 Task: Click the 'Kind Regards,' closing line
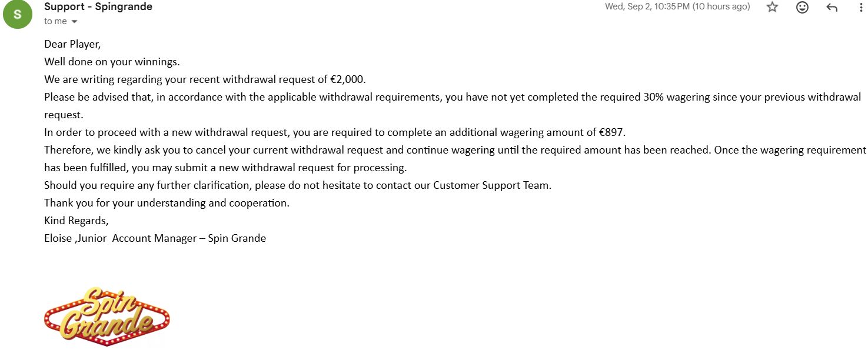pos(77,221)
